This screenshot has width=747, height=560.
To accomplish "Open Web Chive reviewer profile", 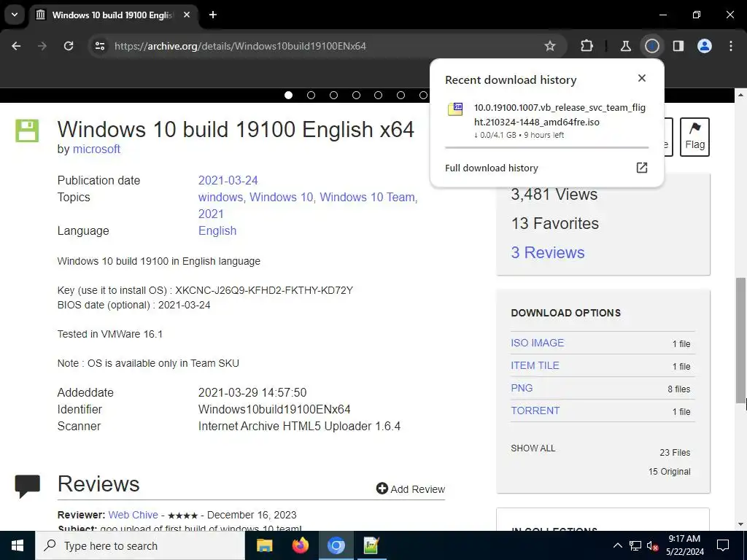I will coord(133,515).
